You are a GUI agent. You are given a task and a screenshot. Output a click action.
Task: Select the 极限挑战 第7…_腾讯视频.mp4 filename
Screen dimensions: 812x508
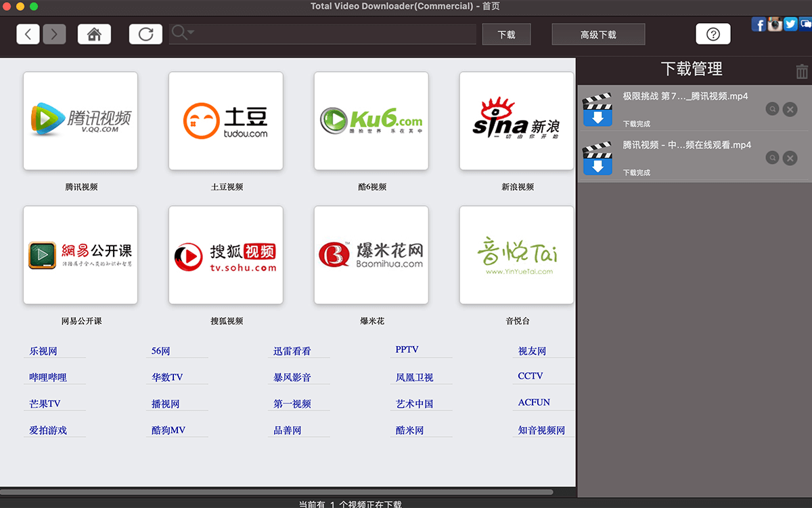tap(685, 96)
